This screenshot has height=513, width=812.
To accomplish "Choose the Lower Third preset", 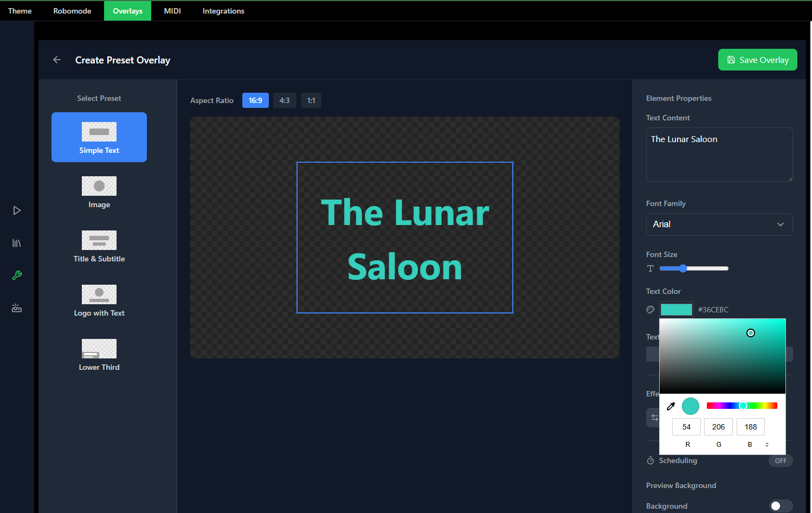I will point(99,355).
